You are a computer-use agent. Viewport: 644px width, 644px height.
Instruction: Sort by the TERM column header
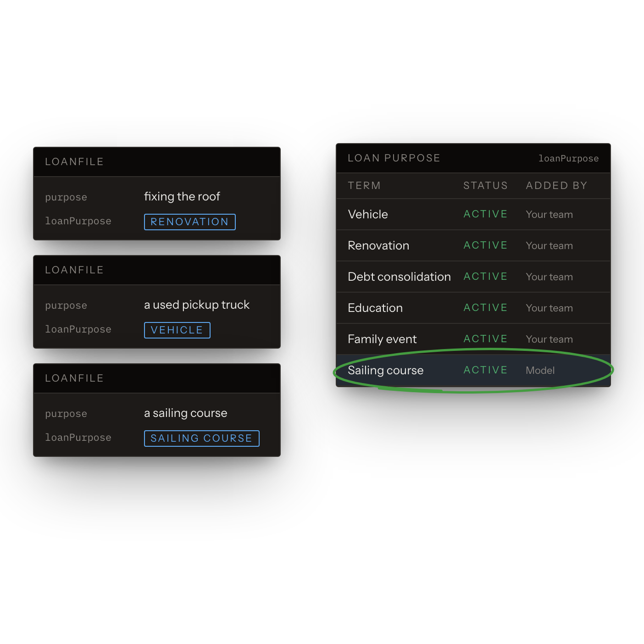tap(364, 186)
